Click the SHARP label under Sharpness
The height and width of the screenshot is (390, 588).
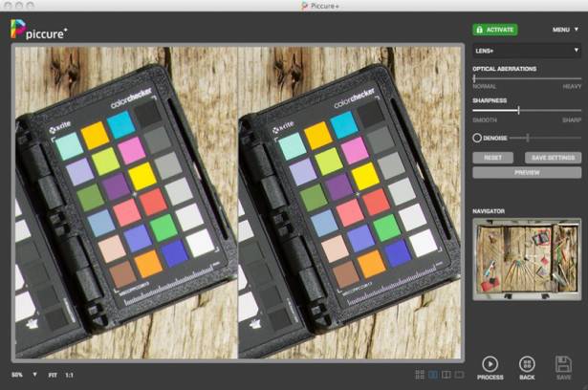pos(572,120)
